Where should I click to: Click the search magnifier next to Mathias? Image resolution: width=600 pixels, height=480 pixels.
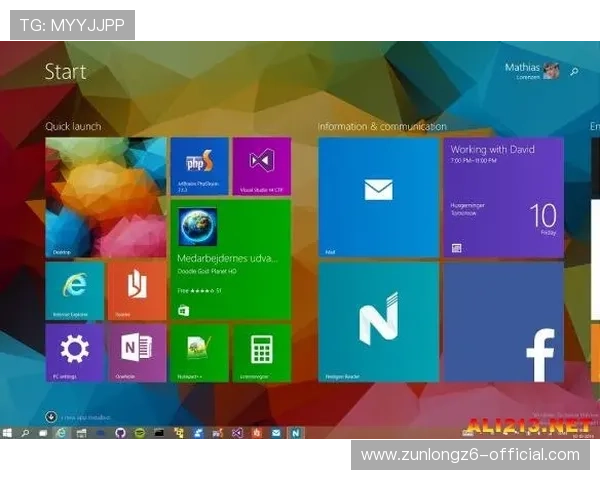574,72
